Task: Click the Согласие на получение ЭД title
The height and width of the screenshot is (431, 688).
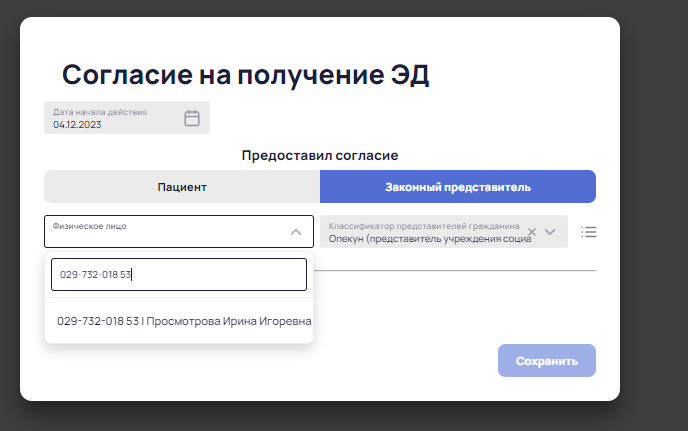Action: tap(245, 75)
